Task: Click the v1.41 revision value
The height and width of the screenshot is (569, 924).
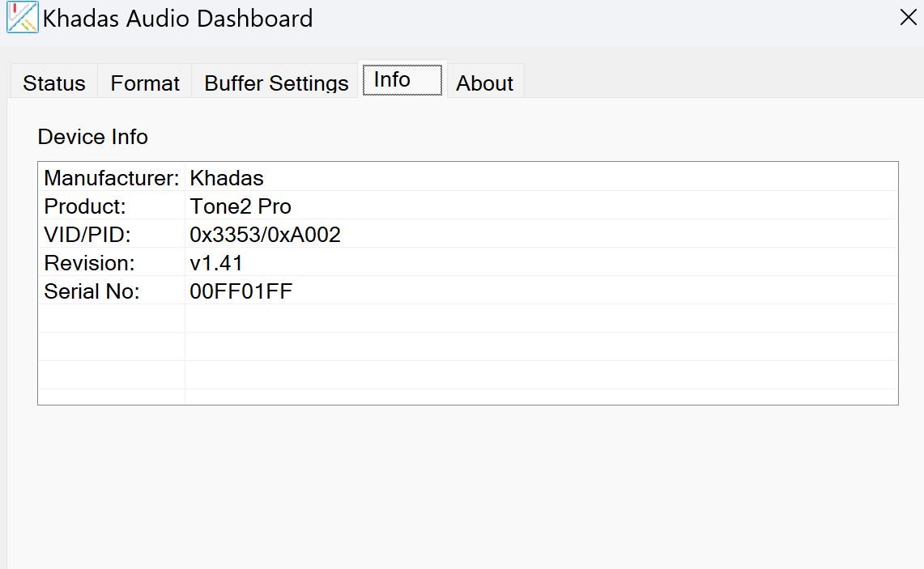Action: tap(216, 263)
